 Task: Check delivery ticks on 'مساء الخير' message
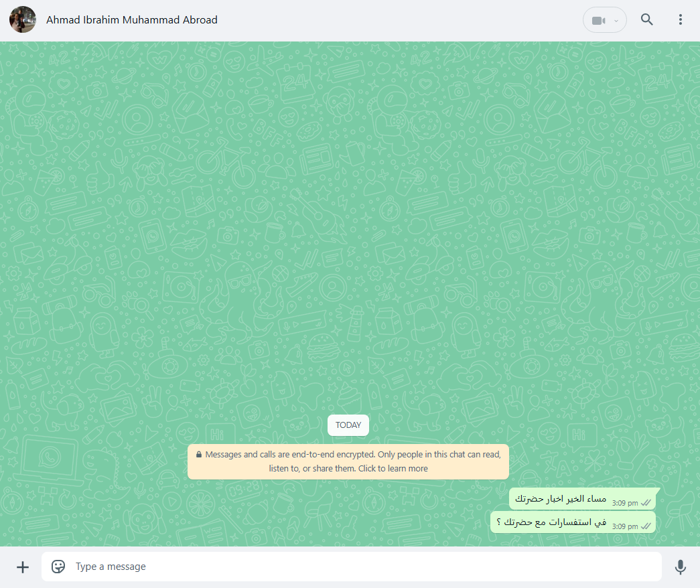[646, 503]
